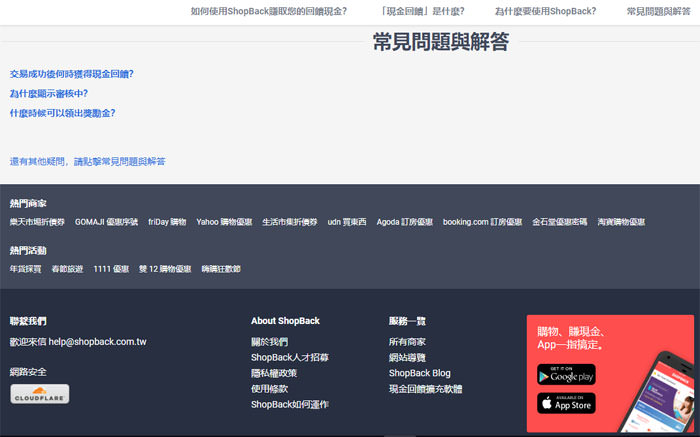Open the Cloudflare security badge
Screen dimensions: 700x437
(x=40, y=394)
